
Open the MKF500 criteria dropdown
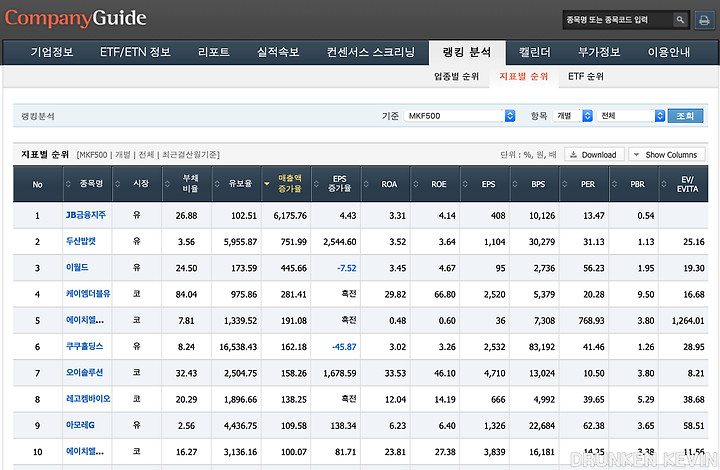click(459, 116)
